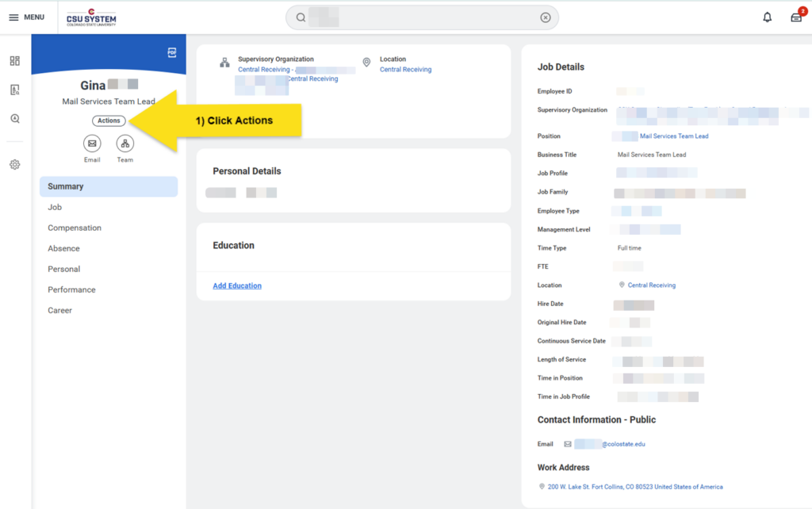Click the Supervisory Organization icon
The height and width of the screenshot is (509, 812).
[224, 63]
